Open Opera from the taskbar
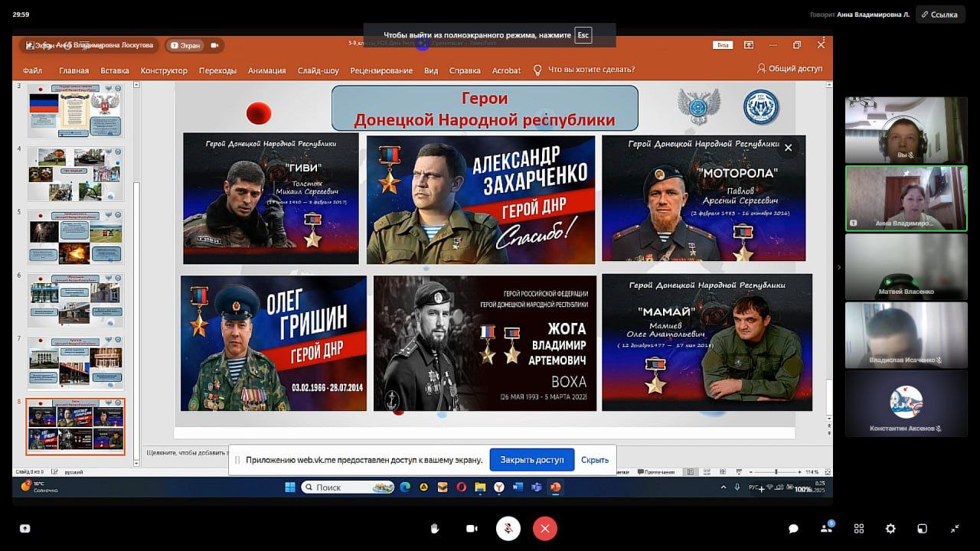The height and width of the screenshot is (551, 980). (x=461, y=487)
